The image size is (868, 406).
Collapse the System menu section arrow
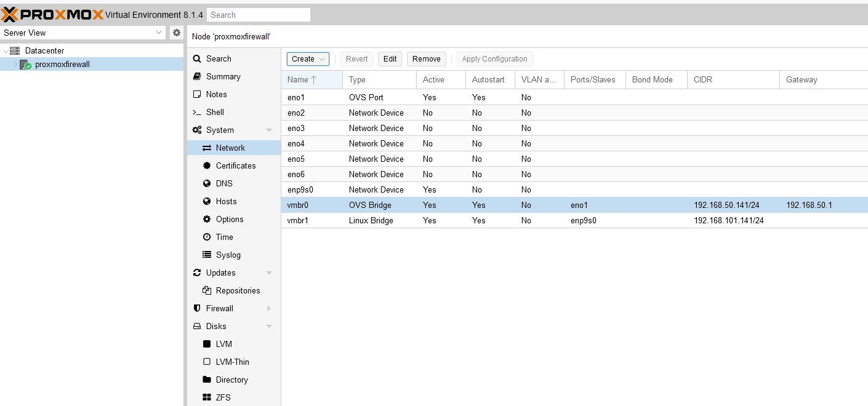(269, 130)
